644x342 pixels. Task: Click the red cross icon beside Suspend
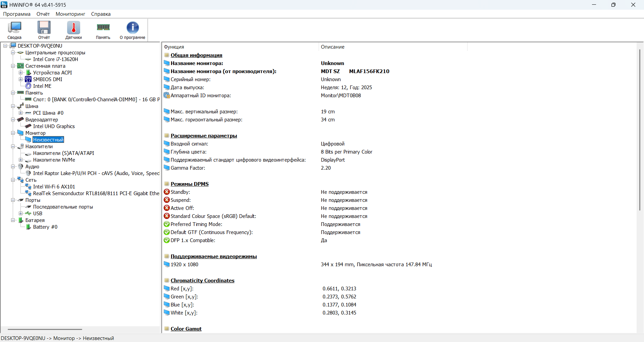(x=167, y=200)
